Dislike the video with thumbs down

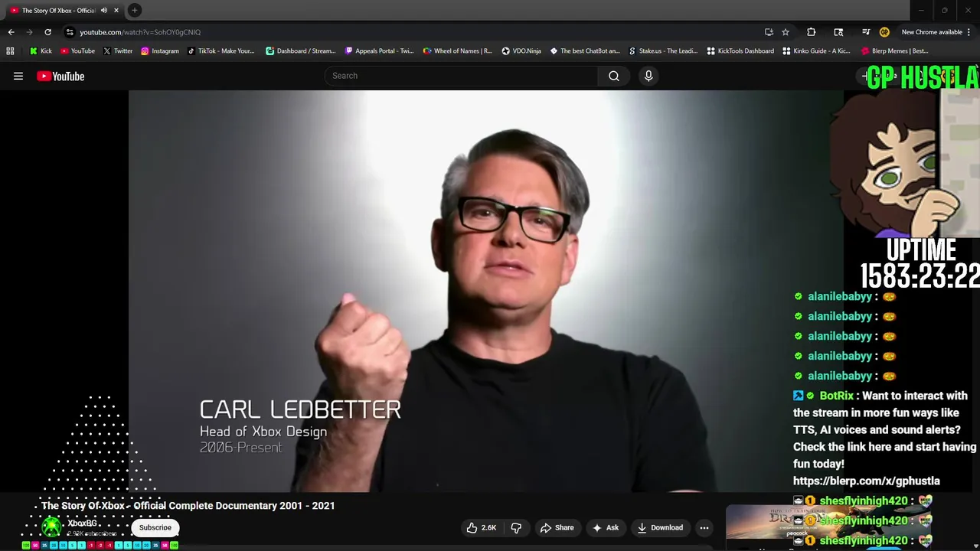tap(516, 527)
